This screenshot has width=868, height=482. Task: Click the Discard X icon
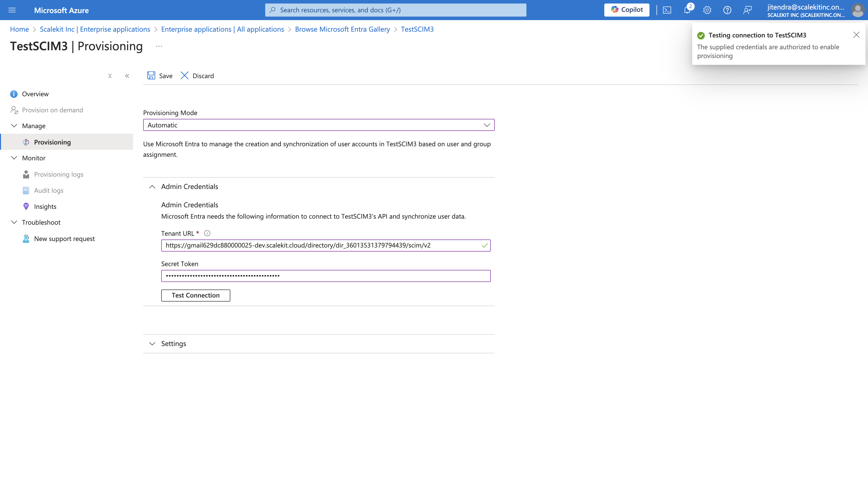pyautogui.click(x=184, y=75)
